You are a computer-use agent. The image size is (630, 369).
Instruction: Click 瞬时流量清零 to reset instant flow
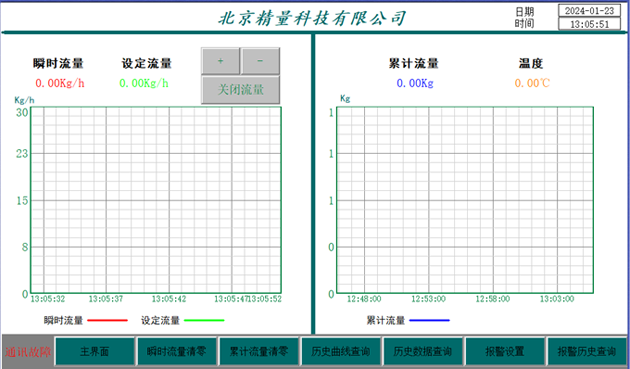177,351
